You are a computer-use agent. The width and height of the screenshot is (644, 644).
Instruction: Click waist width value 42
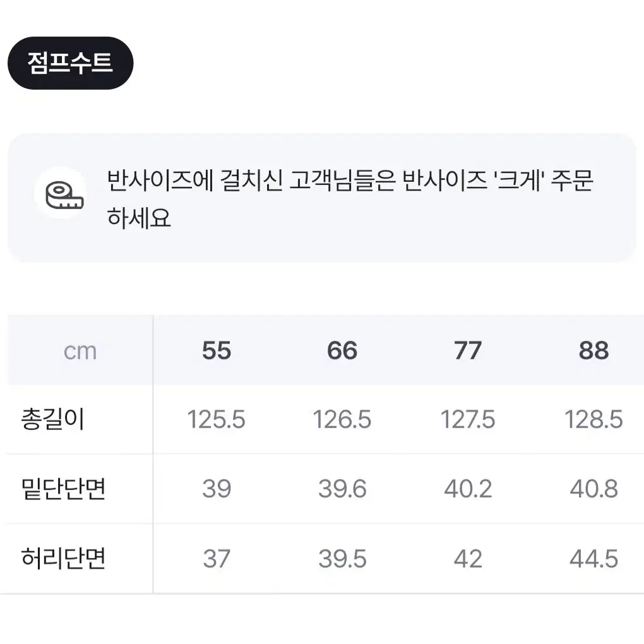[x=468, y=559]
